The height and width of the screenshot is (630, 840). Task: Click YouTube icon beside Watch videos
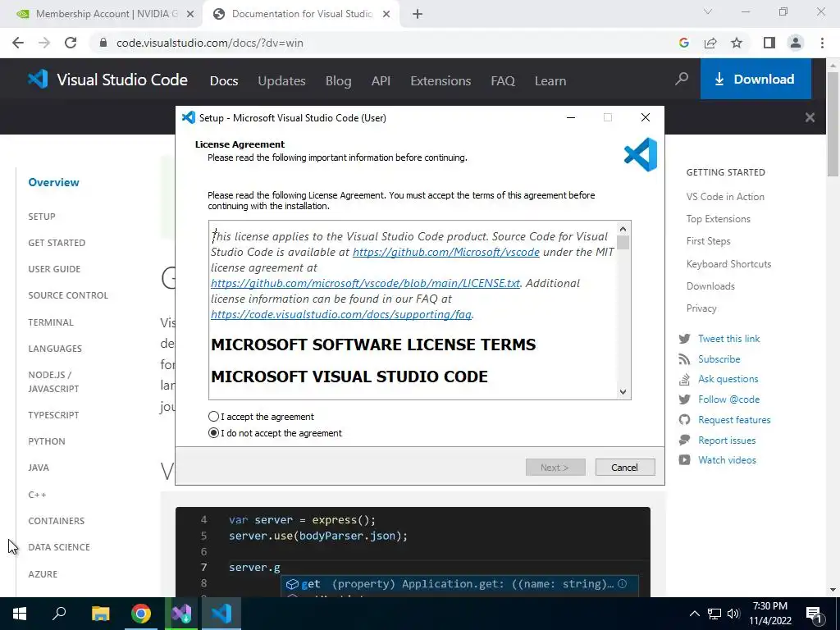point(685,459)
